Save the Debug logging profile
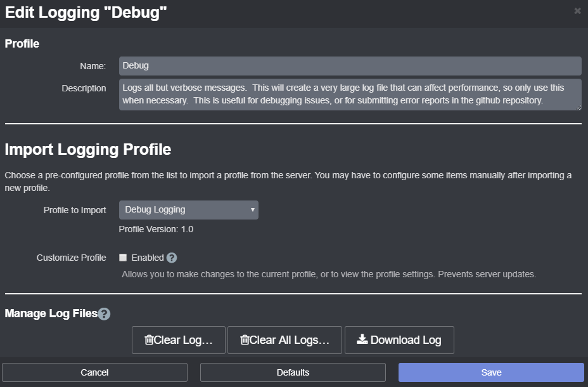The height and width of the screenshot is (387, 588). (x=490, y=372)
